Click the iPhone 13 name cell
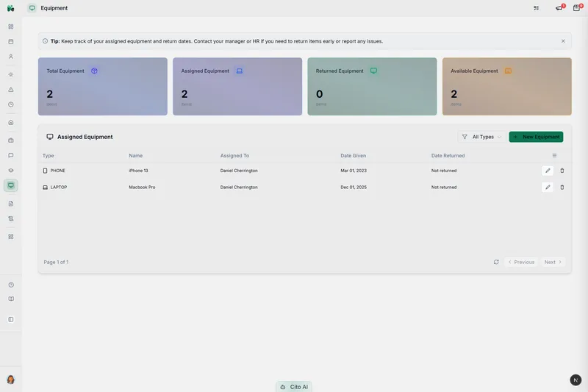Image resolution: width=588 pixels, height=392 pixels. coord(138,171)
